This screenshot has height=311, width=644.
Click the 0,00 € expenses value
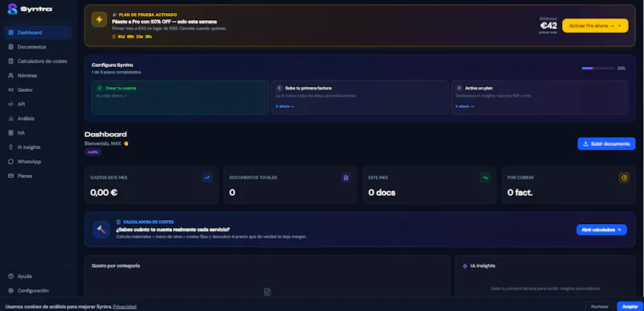(104, 193)
